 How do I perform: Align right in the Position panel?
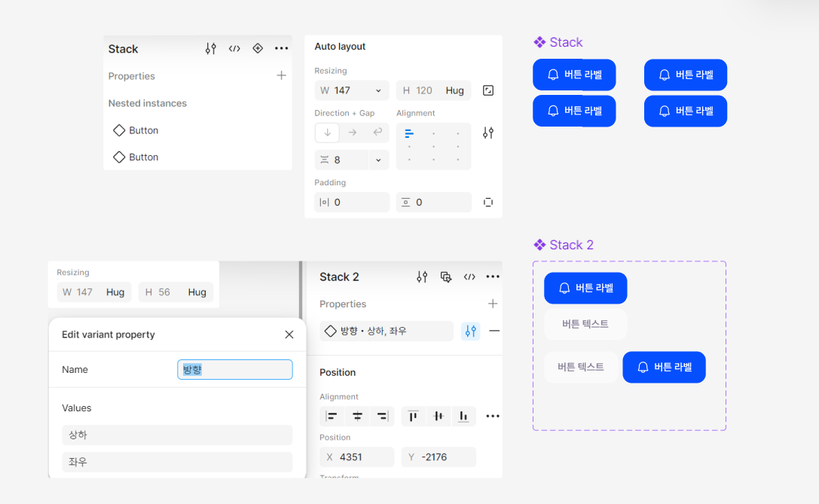(x=382, y=417)
